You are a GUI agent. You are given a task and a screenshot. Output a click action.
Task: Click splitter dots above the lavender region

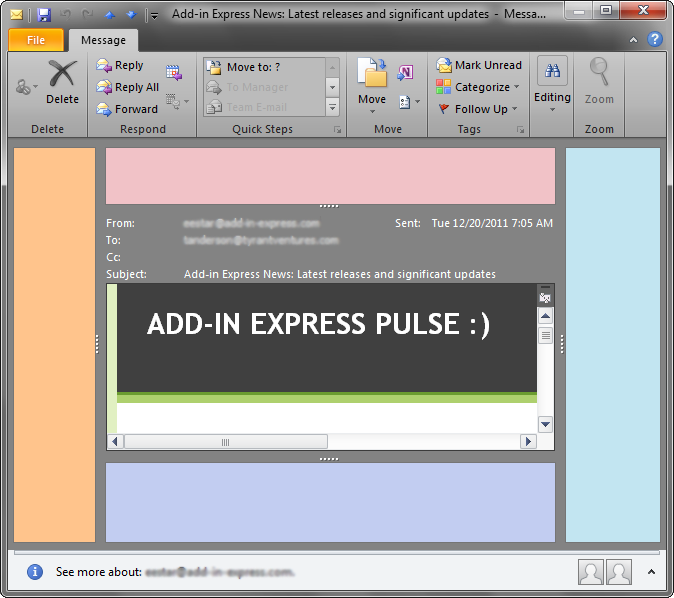329,459
